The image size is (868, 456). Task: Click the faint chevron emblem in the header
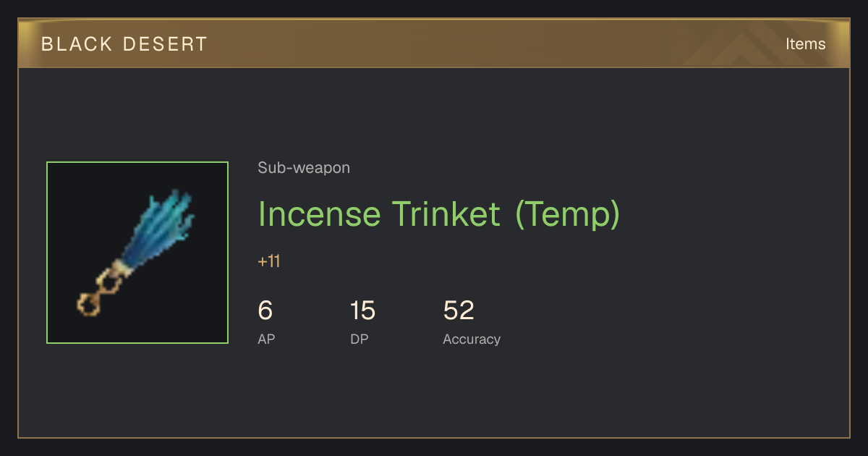pos(752,45)
